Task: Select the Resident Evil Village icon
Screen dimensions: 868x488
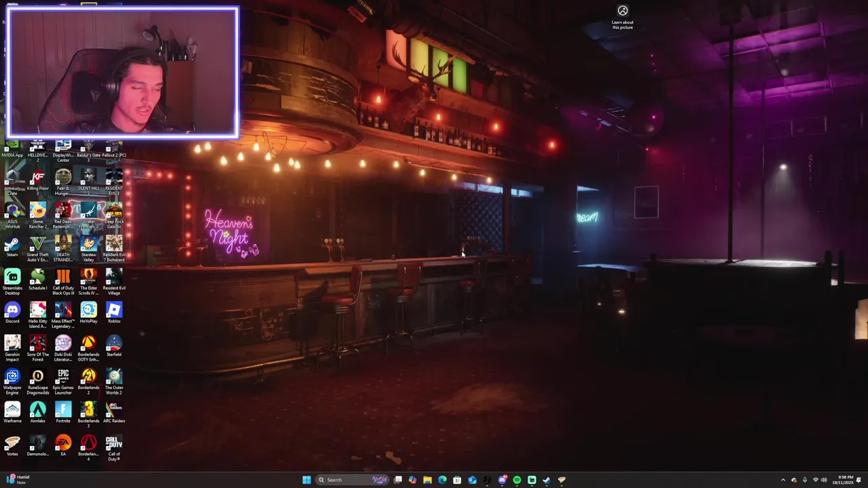Action: click(x=114, y=283)
